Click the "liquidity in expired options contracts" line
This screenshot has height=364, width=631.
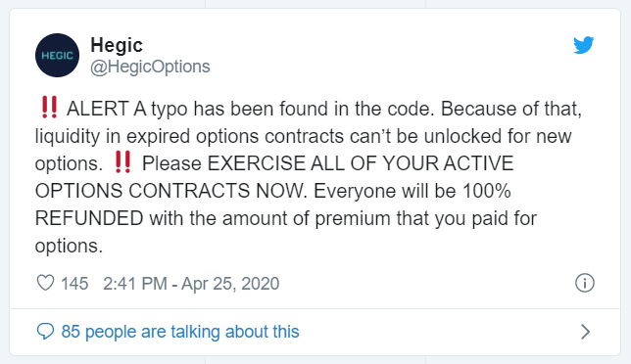[189, 136]
